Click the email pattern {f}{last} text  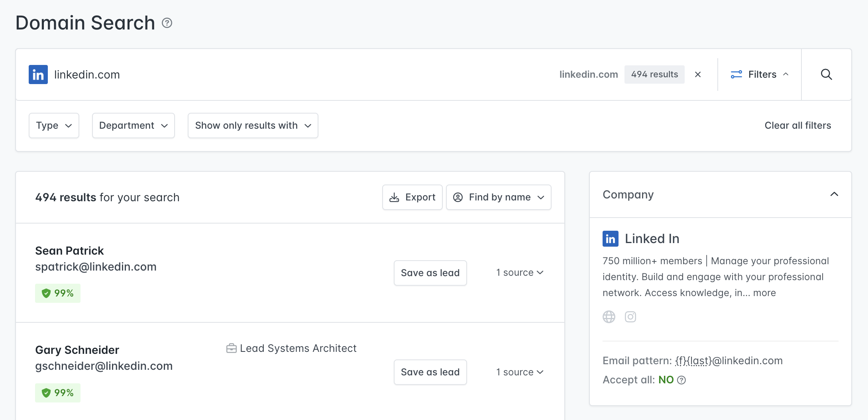[x=693, y=361]
